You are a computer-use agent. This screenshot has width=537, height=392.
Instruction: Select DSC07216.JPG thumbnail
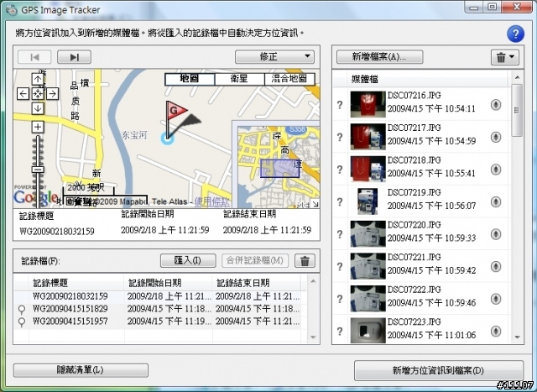click(368, 104)
